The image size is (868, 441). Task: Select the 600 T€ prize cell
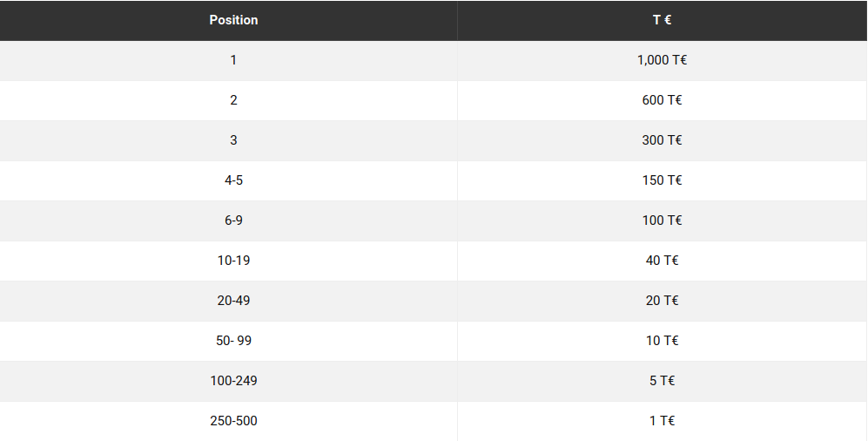tap(662, 100)
